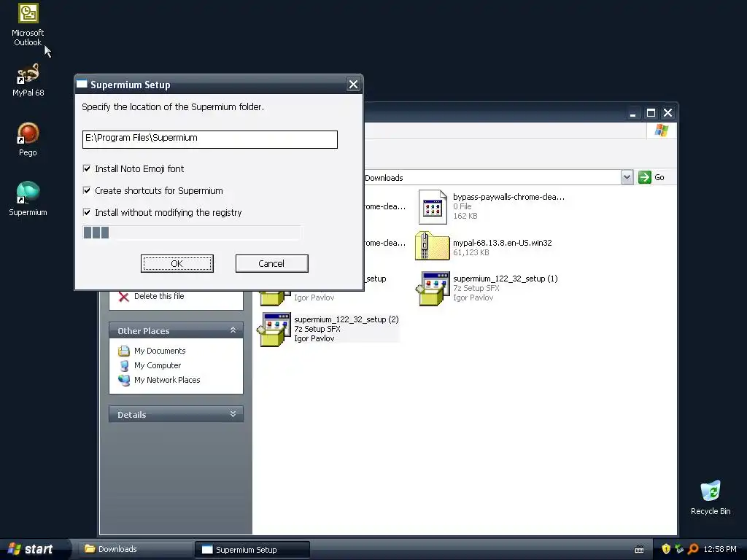Click the security shield tray icon
This screenshot has width=747, height=560.
click(x=666, y=549)
